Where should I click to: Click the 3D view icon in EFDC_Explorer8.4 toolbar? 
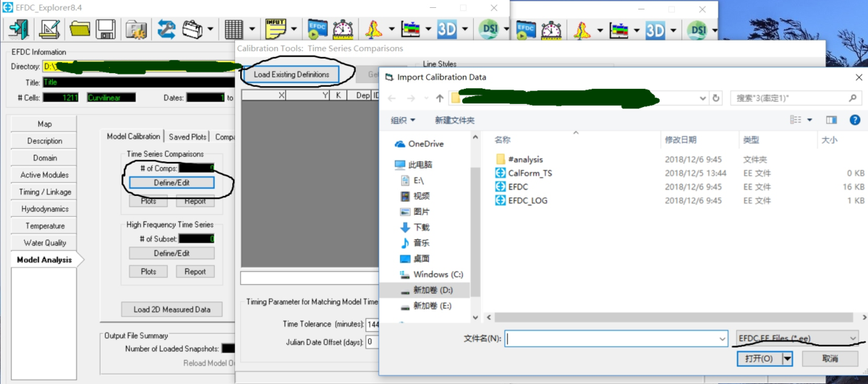(447, 29)
